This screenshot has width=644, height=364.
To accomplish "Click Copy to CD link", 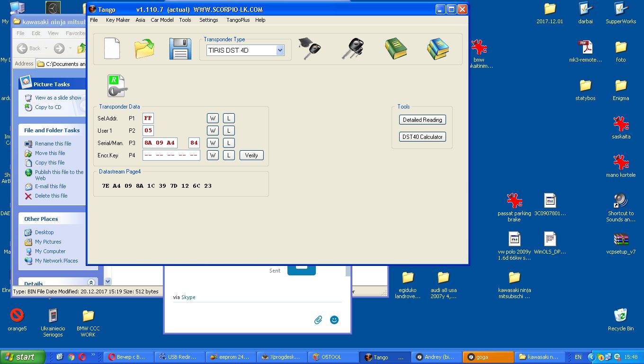I will [x=48, y=107].
